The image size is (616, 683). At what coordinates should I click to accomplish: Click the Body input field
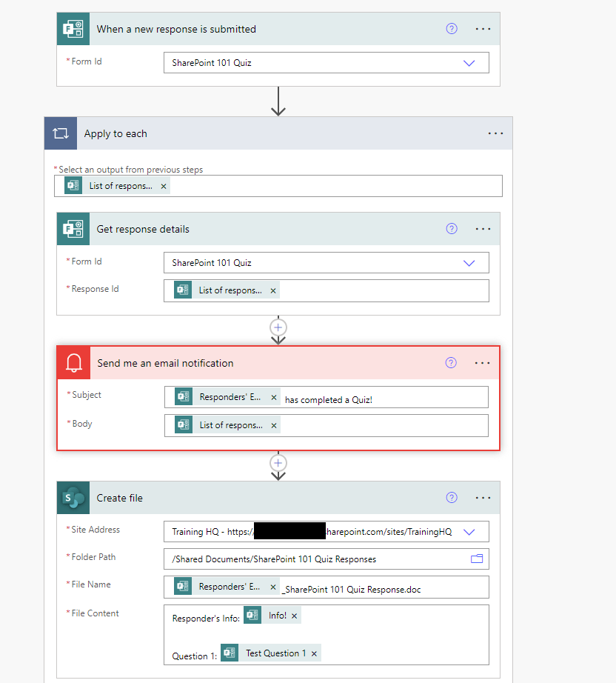click(326, 425)
